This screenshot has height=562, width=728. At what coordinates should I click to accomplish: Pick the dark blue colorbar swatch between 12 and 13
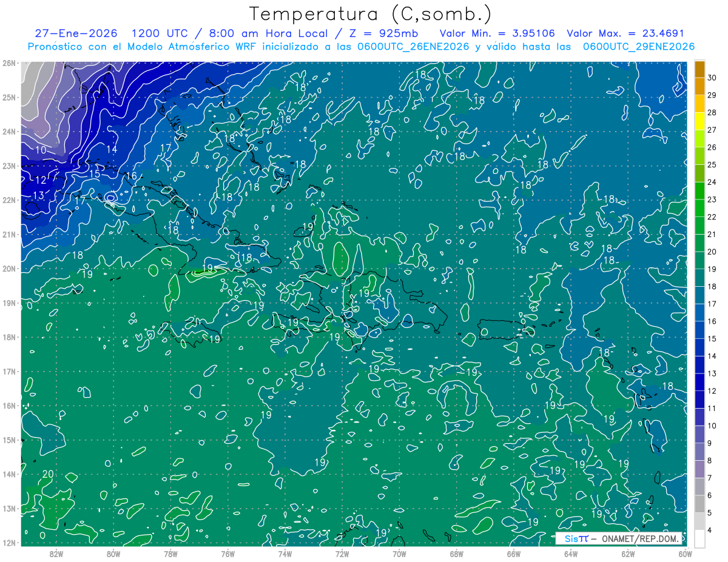tap(699, 382)
